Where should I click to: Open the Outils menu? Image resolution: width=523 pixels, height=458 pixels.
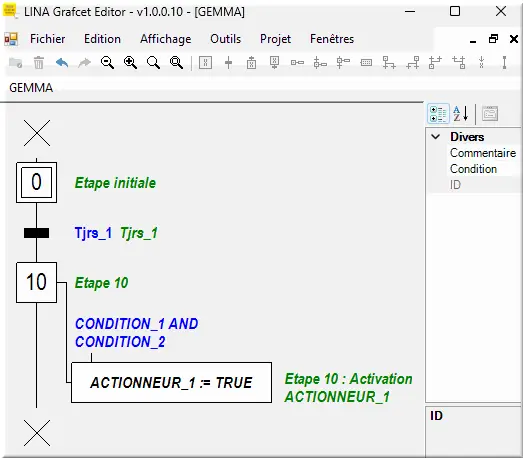tap(225, 39)
